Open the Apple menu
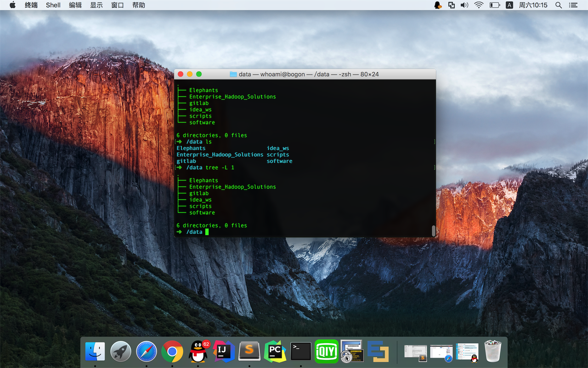Viewport: 588px width, 368px height. 12,5
